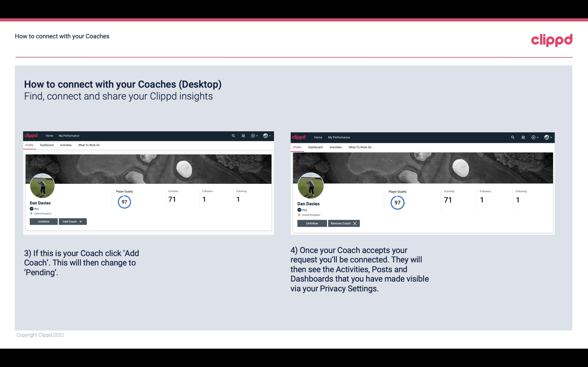The height and width of the screenshot is (367, 588).
Task: Click the Clippd logo icon top left
Action: tap(31, 136)
